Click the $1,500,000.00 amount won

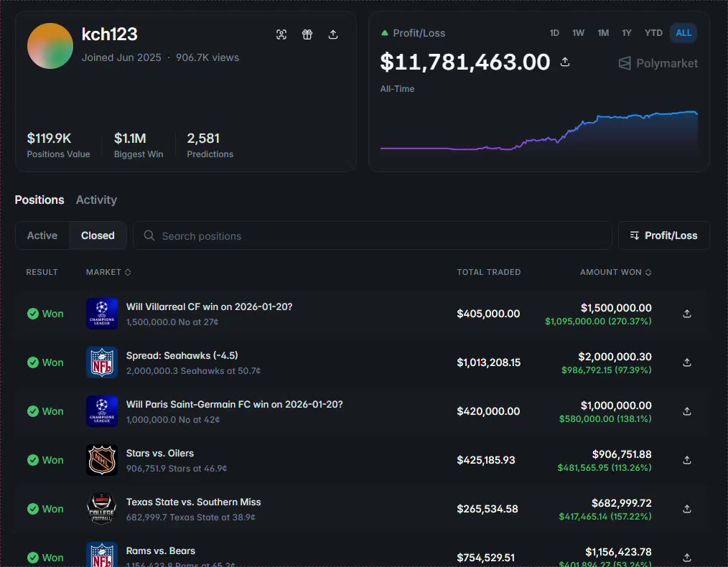(x=616, y=308)
